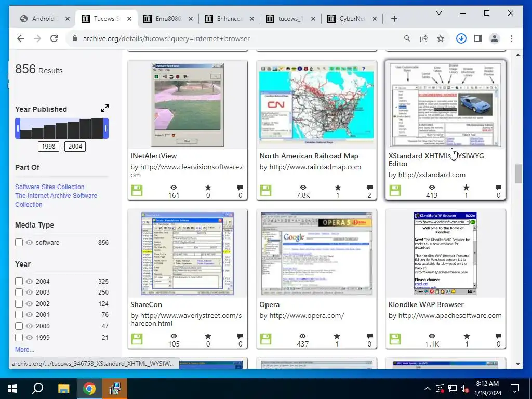This screenshot has height=399, width=532.
Task: Check the 2001 year filter
Action: coord(19,315)
